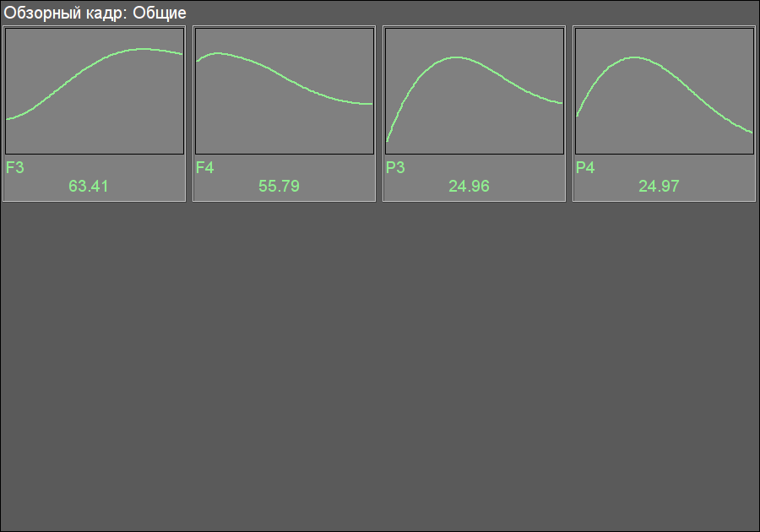Click the peak of F3 curve
This screenshot has width=760, height=532.
pyautogui.click(x=143, y=49)
